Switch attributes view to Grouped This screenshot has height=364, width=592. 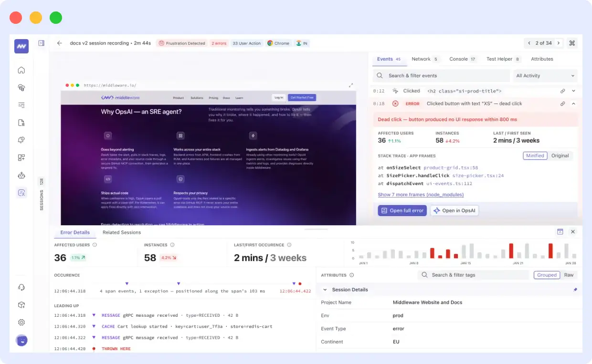pyautogui.click(x=547, y=275)
